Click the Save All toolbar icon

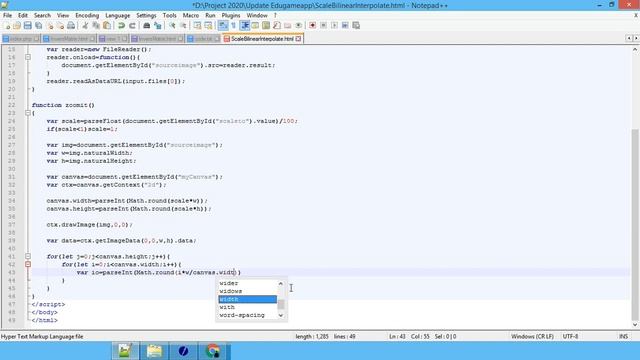pos(38,25)
